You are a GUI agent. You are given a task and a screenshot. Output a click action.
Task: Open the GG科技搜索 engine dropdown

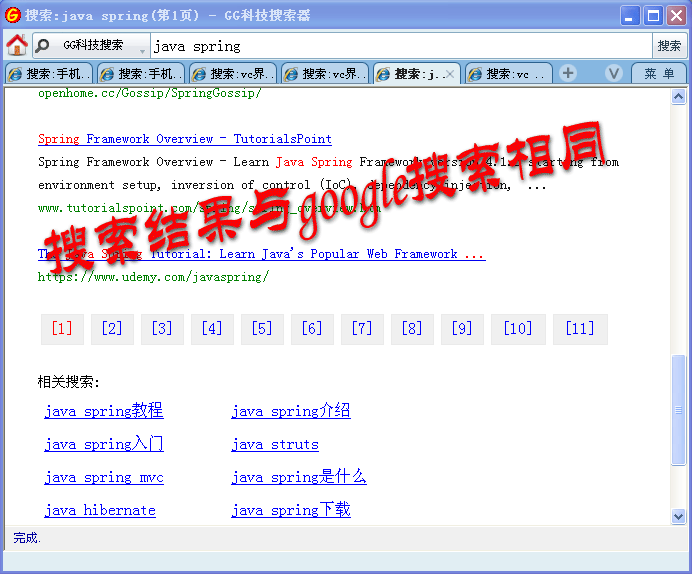point(142,47)
